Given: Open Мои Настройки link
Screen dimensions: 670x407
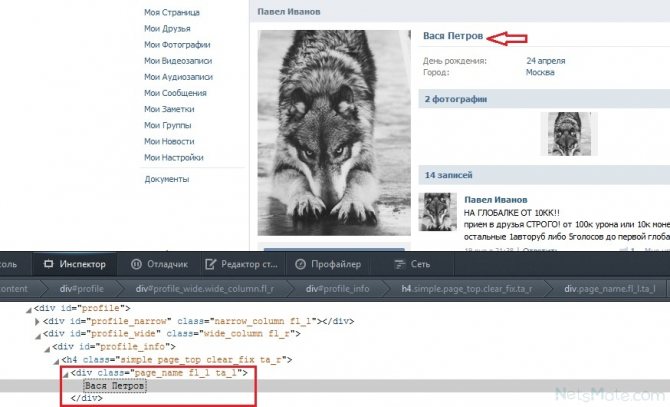Looking at the screenshot, I should coord(173,158).
